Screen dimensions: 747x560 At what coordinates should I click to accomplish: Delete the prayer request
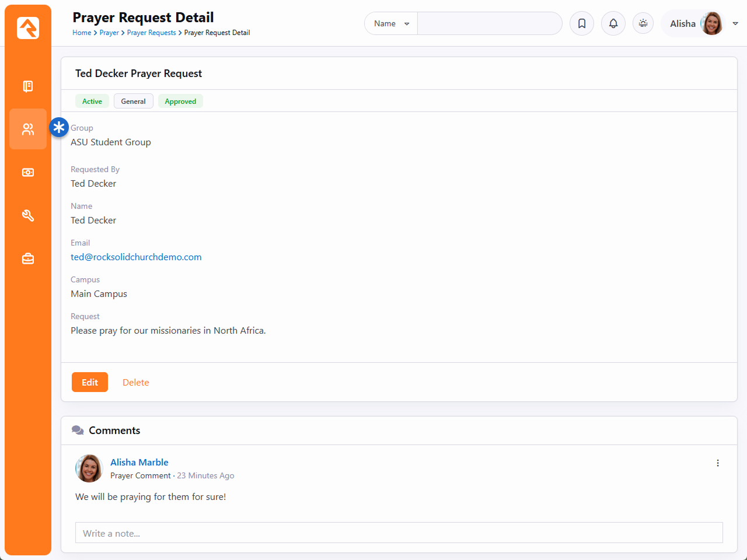coord(136,383)
